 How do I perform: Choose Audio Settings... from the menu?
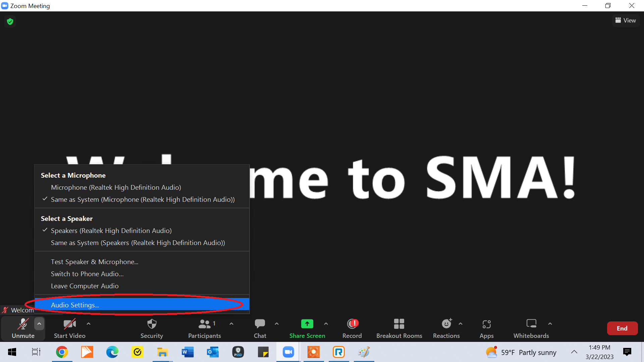pyautogui.click(x=75, y=305)
